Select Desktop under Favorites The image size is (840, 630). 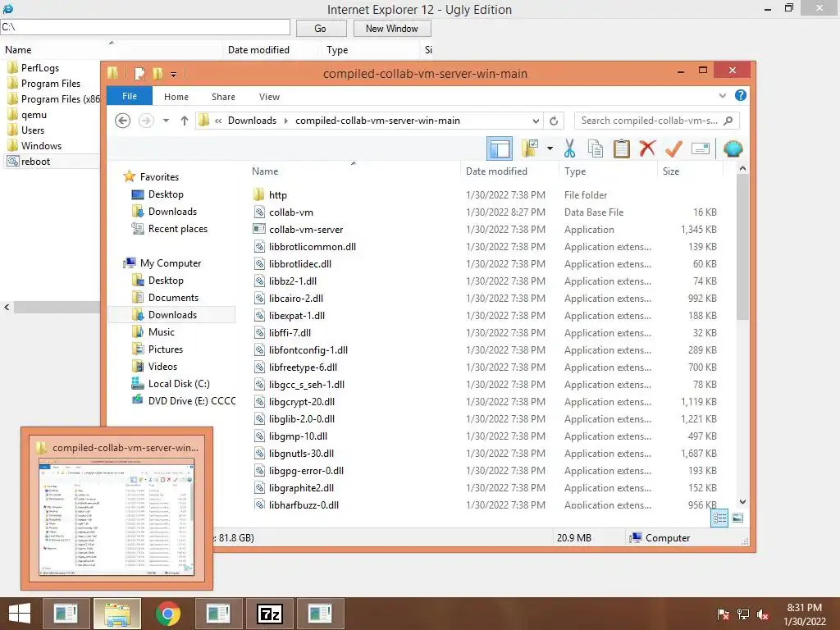(166, 194)
